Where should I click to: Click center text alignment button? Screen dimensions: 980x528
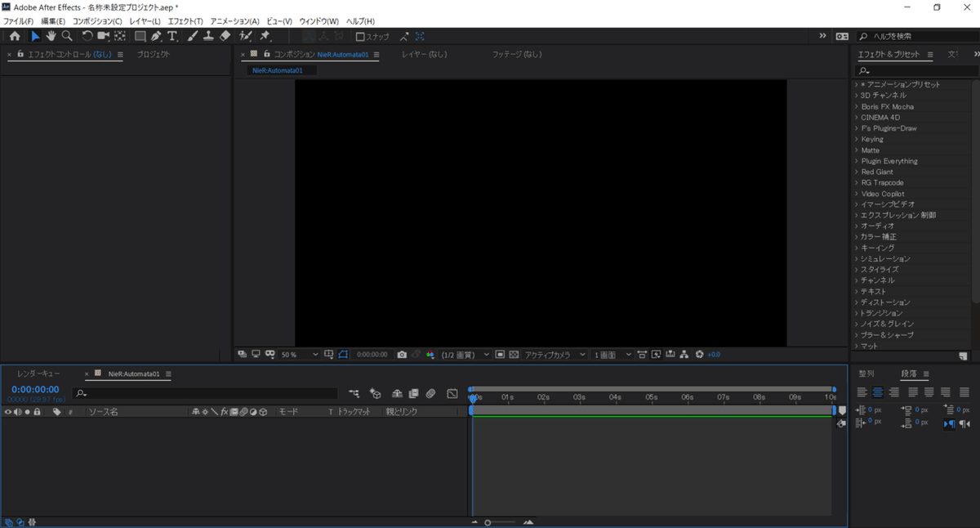click(x=878, y=392)
